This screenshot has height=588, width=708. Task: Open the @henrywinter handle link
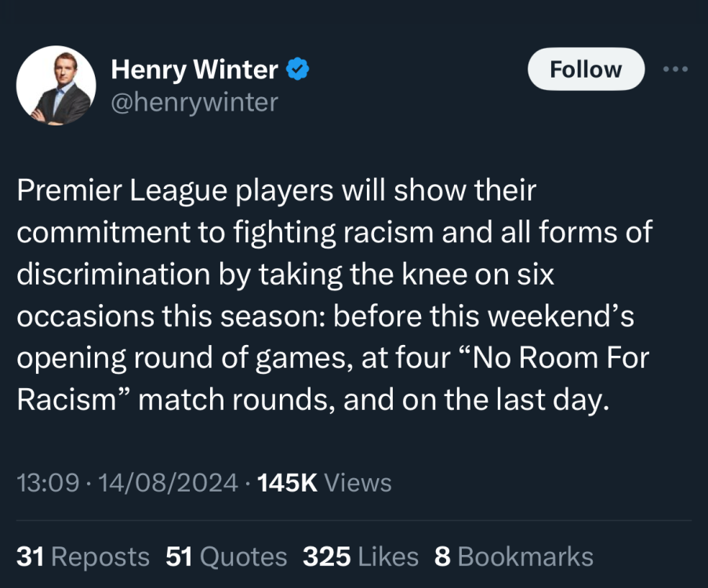point(194,102)
